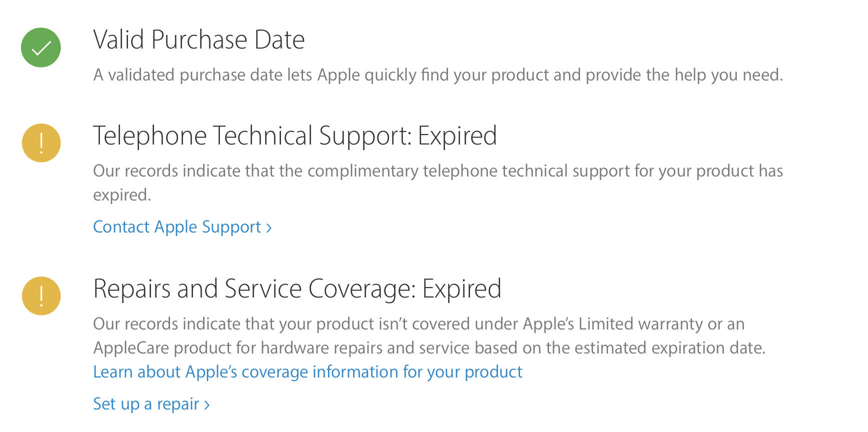Click the phrase estimated expiration date
Viewport: 868px width, 432px height.
(669, 348)
